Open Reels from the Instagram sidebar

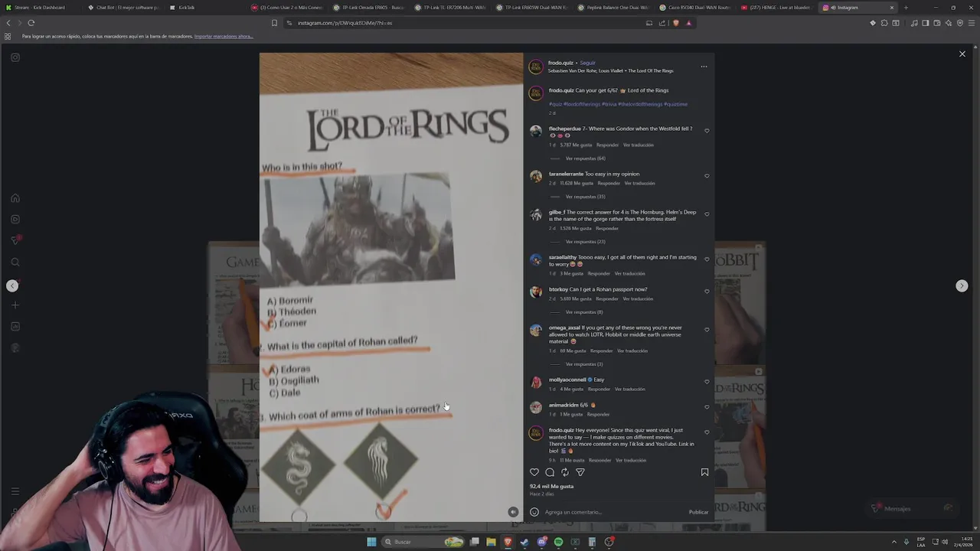[15, 220]
